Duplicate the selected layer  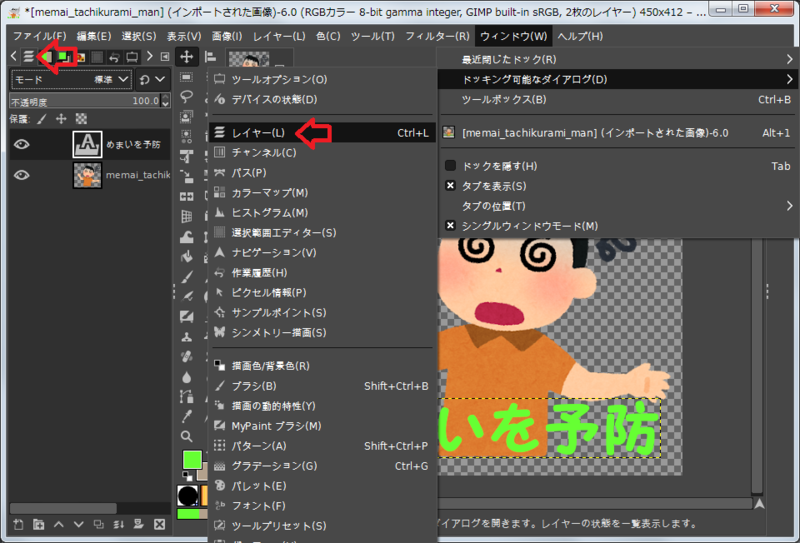tap(98, 524)
